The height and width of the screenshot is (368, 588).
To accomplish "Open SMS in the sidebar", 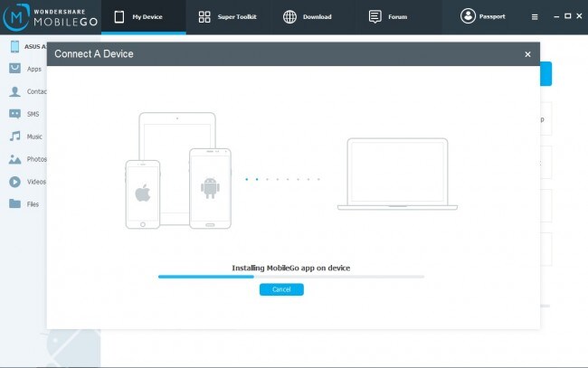I will 26,114.
